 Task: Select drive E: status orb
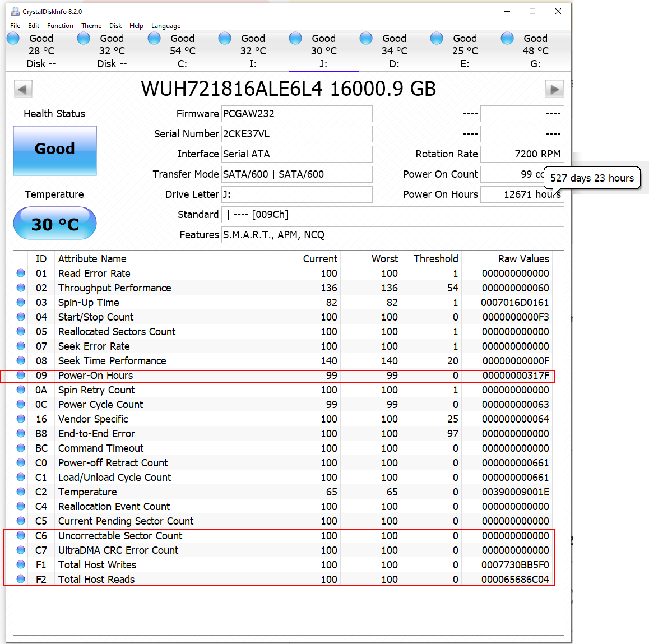pos(437,39)
